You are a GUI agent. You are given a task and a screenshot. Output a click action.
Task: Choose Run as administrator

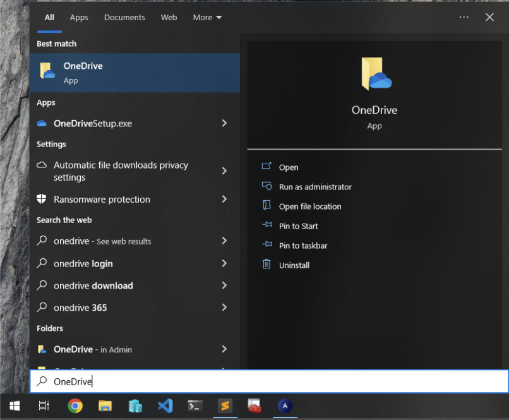315,187
